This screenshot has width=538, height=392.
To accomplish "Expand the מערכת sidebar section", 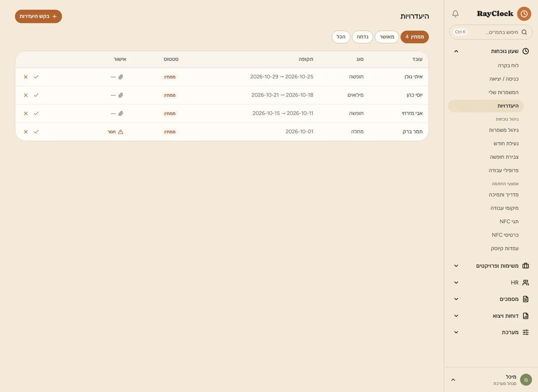I will pyautogui.click(x=456, y=332).
